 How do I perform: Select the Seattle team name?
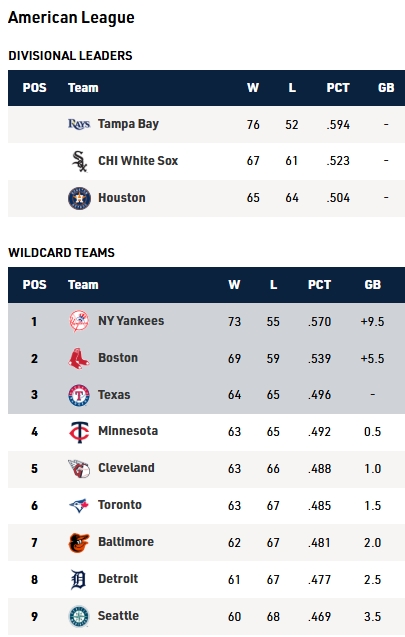click(x=118, y=616)
